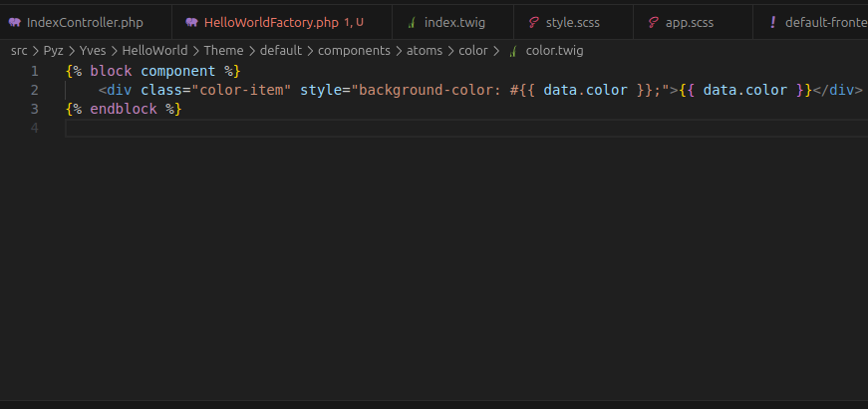Click line number 1 in the gutter
The height and width of the screenshot is (409, 868).
pyautogui.click(x=35, y=71)
